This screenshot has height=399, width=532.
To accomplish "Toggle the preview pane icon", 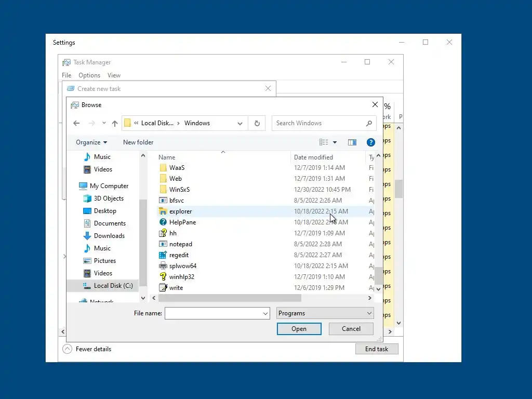I will pos(352,142).
